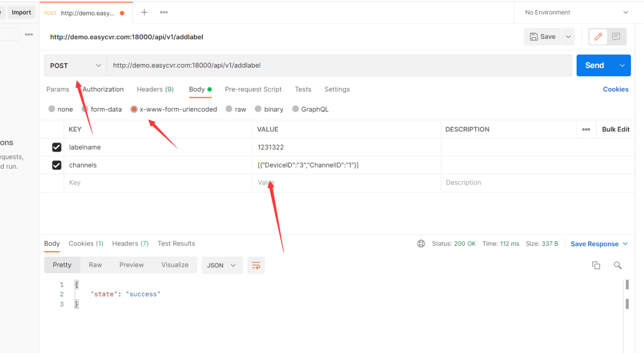Click the word wrap icon in response
This screenshot has height=353, width=644.
pos(256,265)
